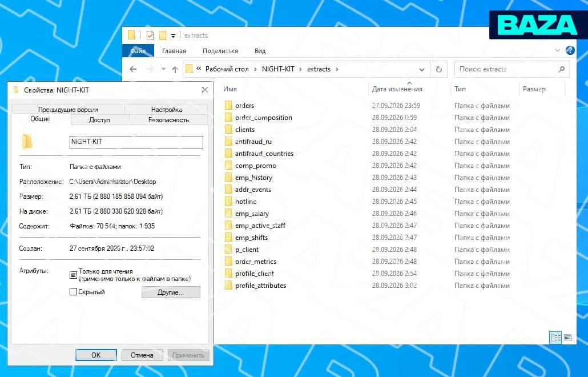Select the comp_promo folder name
Viewport: 588px width, 377px height.
click(256, 166)
